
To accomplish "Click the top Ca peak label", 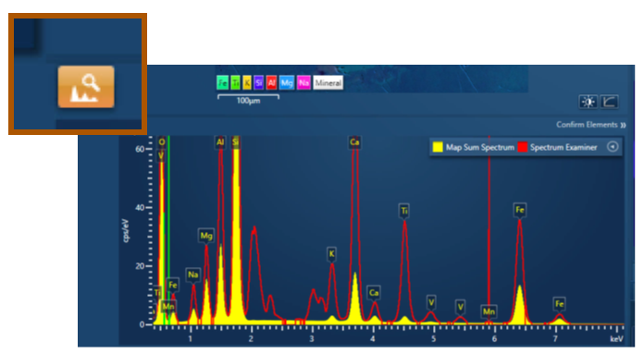I will point(354,142).
